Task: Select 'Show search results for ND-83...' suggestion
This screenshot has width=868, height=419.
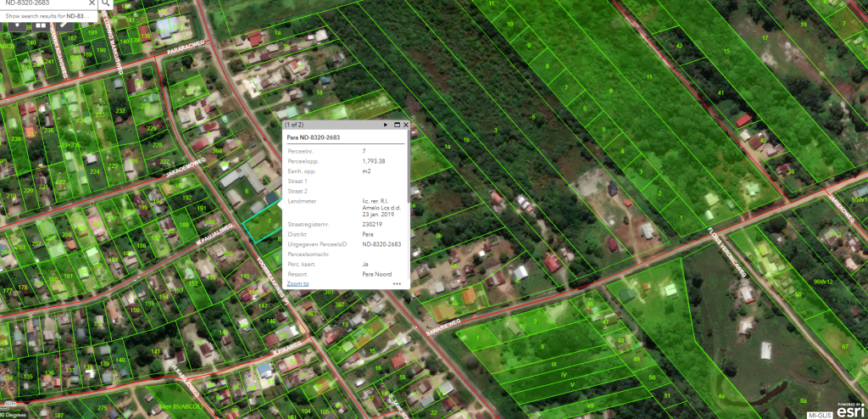Action: (x=51, y=16)
